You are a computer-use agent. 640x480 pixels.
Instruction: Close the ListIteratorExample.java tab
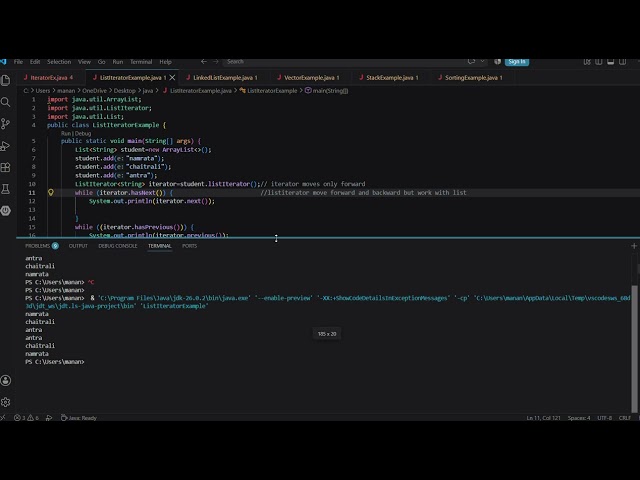click(x=173, y=78)
